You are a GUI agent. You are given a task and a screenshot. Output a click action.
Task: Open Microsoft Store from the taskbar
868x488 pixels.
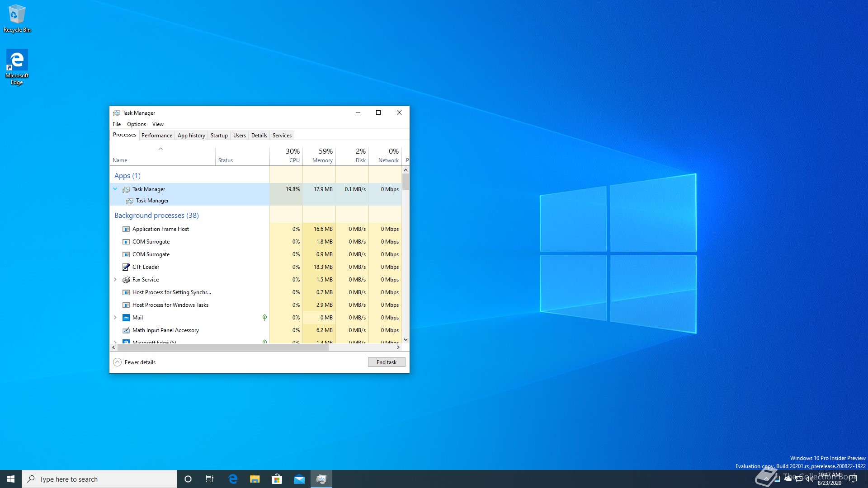277,479
